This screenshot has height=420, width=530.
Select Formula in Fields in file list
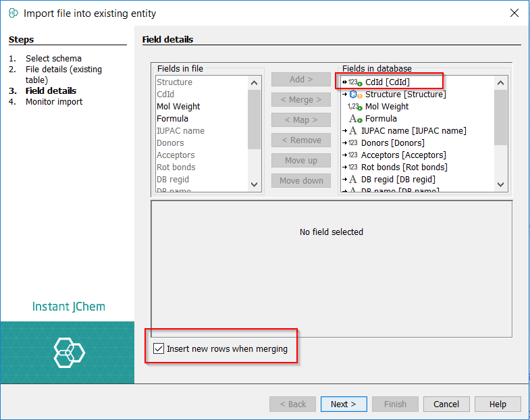click(172, 119)
